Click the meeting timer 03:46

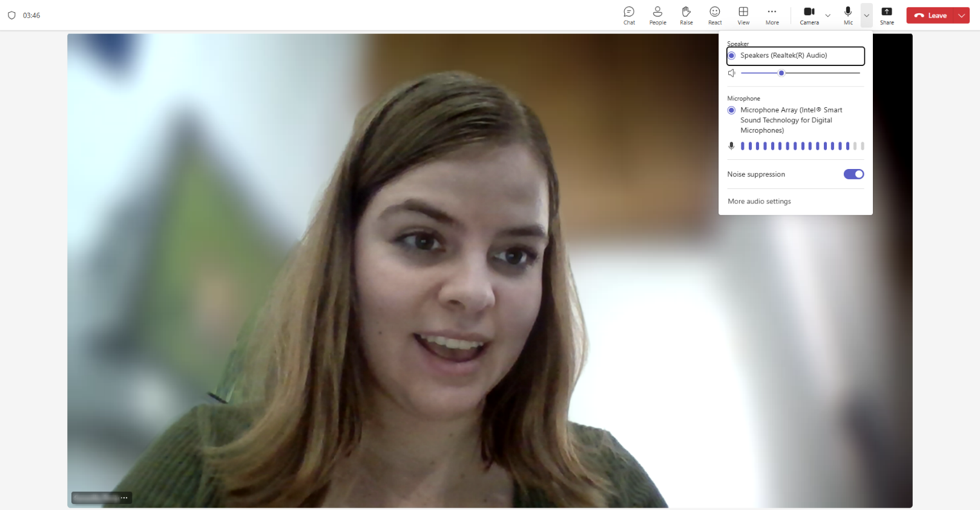31,16
